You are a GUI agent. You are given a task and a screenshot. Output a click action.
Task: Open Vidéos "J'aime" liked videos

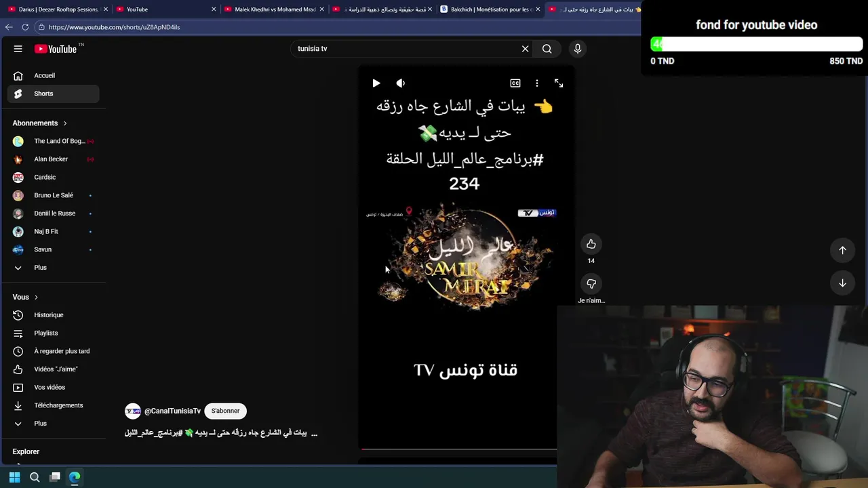tap(53, 369)
